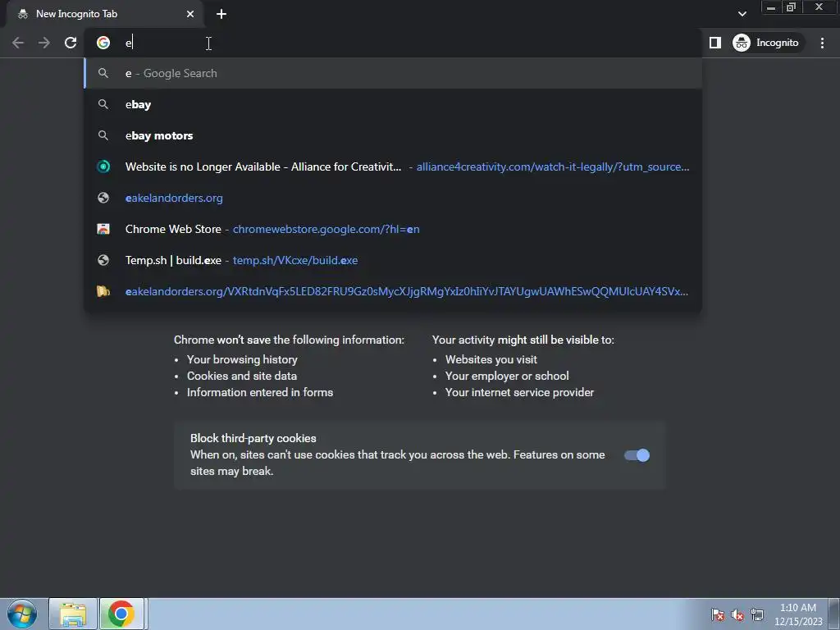
Task: Click 'Your internet service provider' text
Action: point(519,393)
